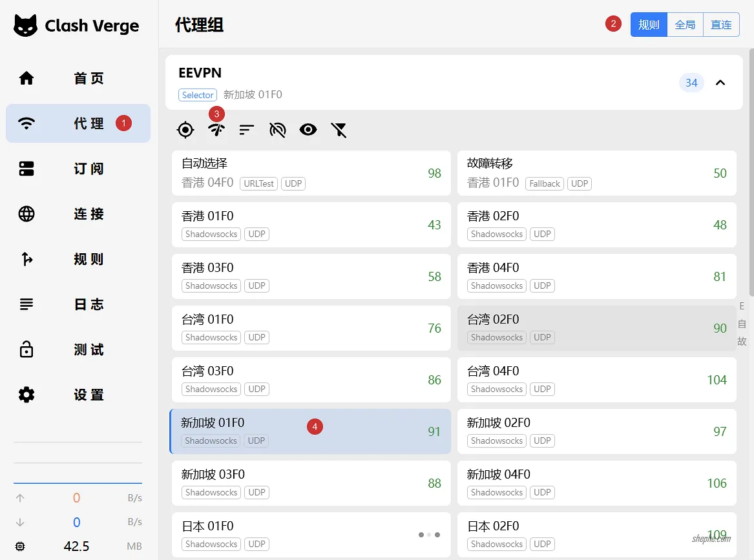Select the 自动选择 URLTest proxy

[x=311, y=173]
